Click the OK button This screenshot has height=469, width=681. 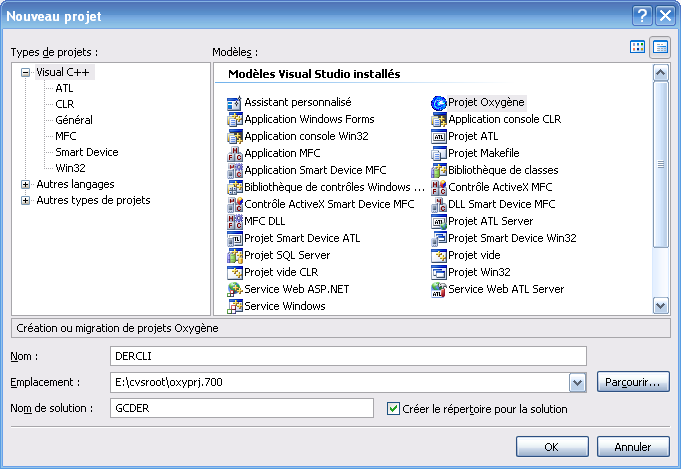(552, 447)
